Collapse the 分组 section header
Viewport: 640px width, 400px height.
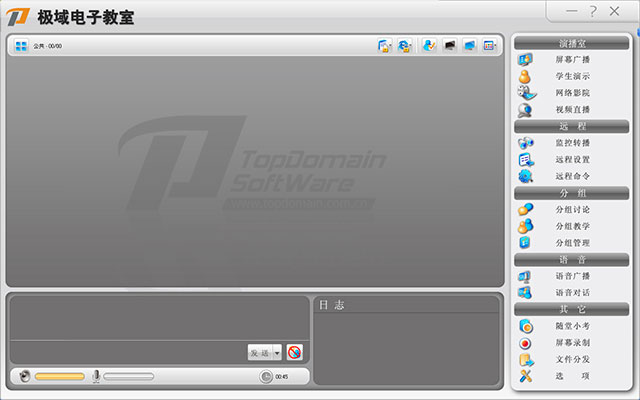coord(572,193)
